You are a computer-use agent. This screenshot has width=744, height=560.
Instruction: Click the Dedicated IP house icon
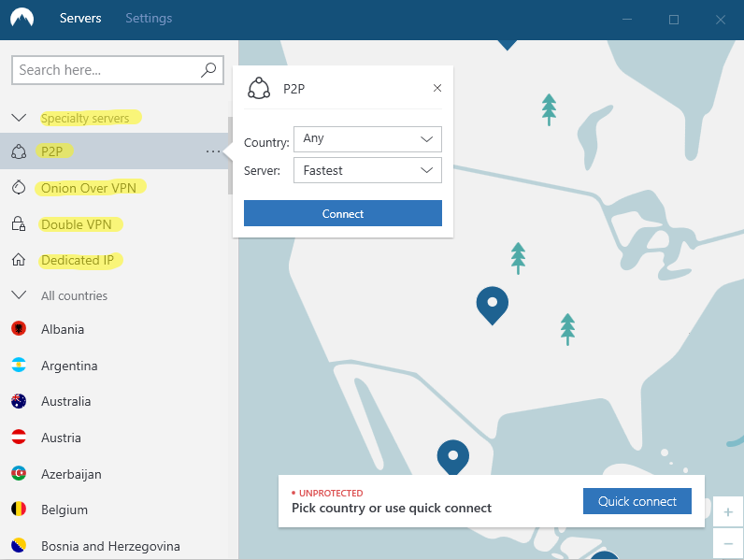pyautogui.click(x=19, y=260)
